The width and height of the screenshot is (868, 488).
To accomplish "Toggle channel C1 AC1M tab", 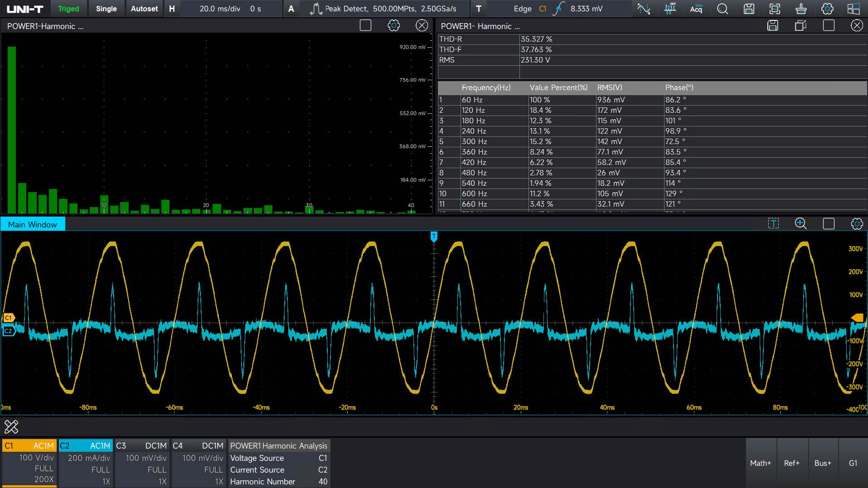I will pyautogui.click(x=29, y=445).
